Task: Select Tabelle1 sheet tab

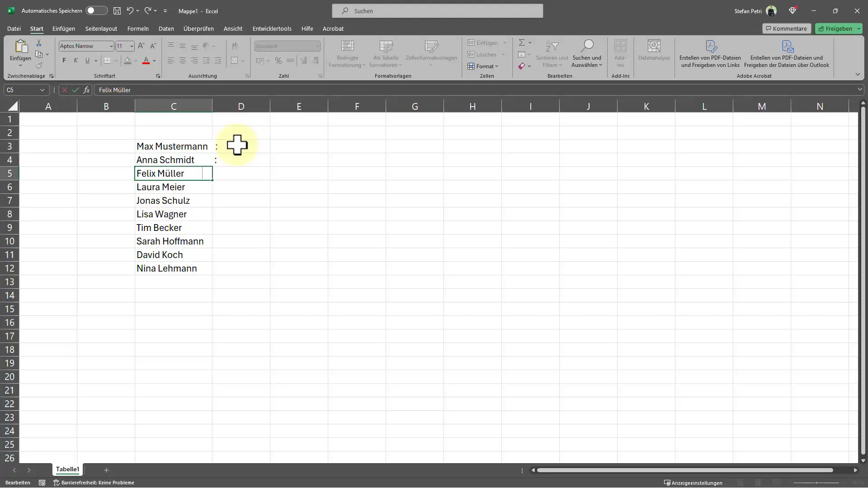Action: [67, 469]
